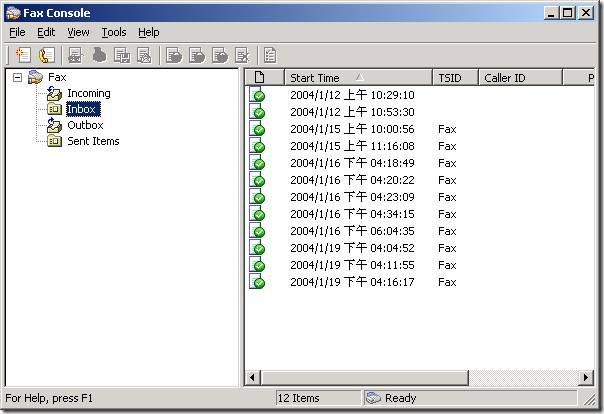Sort by the TSID column header
The height and width of the screenshot is (414, 604).
455,78
